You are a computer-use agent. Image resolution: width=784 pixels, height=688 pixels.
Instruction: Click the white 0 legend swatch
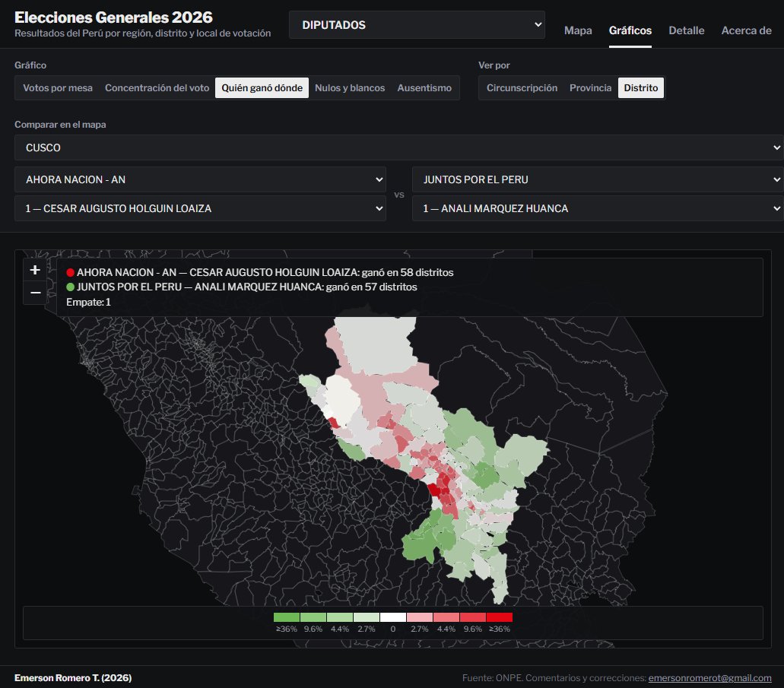point(393,617)
